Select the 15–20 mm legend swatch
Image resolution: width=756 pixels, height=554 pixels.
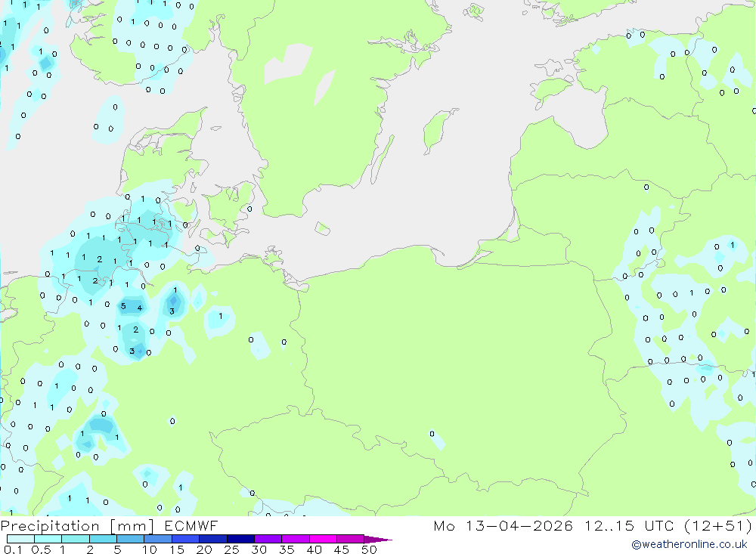click(x=185, y=539)
